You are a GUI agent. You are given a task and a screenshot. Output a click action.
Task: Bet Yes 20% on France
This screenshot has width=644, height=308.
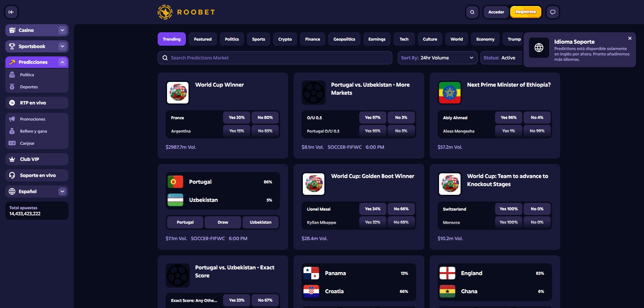pyautogui.click(x=237, y=118)
